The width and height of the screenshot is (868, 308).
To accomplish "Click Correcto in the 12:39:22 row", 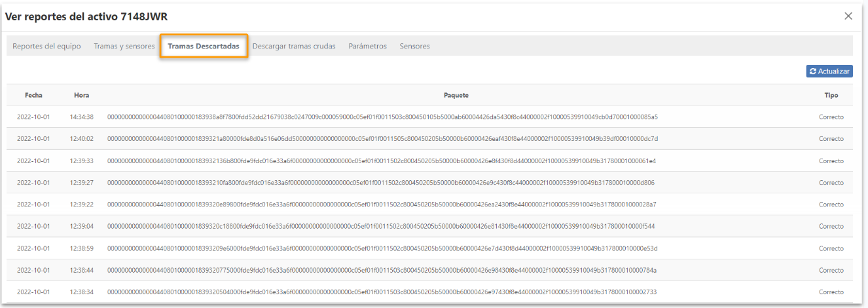I will pyautogui.click(x=831, y=204).
